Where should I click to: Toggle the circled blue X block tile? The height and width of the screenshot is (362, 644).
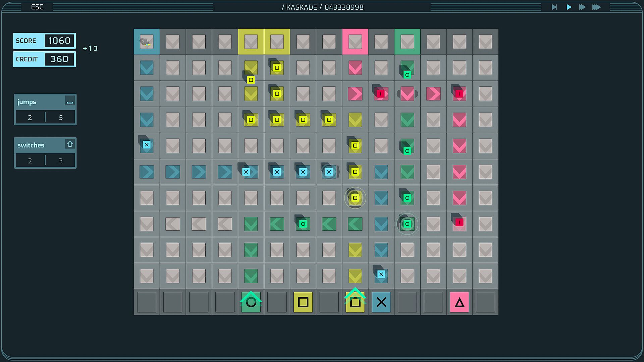point(329,172)
